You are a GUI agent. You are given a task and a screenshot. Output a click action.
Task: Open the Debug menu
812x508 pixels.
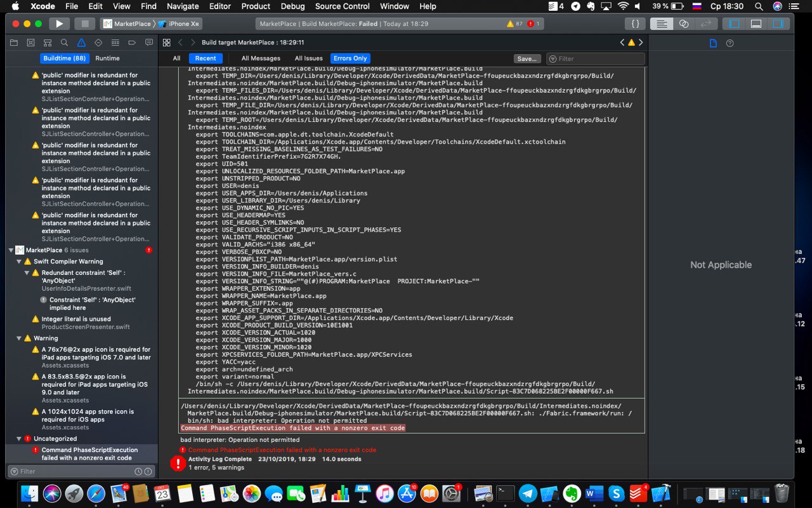pos(292,6)
